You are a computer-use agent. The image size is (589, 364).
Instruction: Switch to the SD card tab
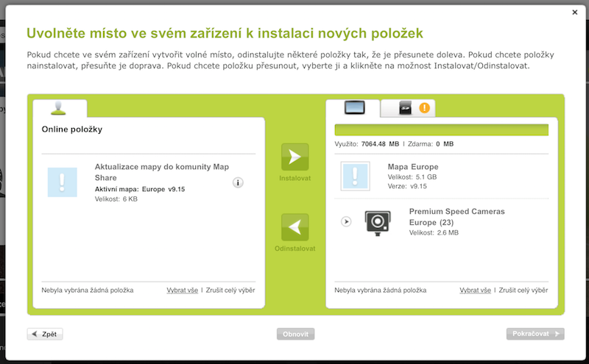pyautogui.click(x=409, y=109)
